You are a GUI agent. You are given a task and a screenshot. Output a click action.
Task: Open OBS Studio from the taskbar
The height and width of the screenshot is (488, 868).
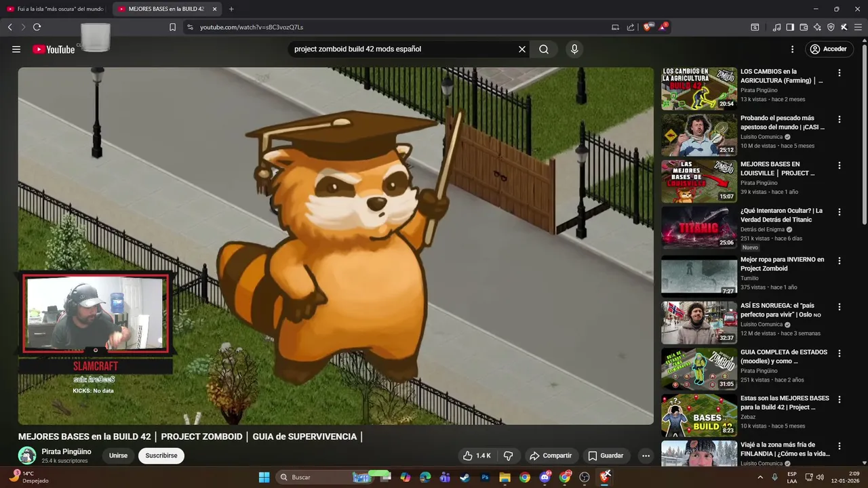[585, 477]
